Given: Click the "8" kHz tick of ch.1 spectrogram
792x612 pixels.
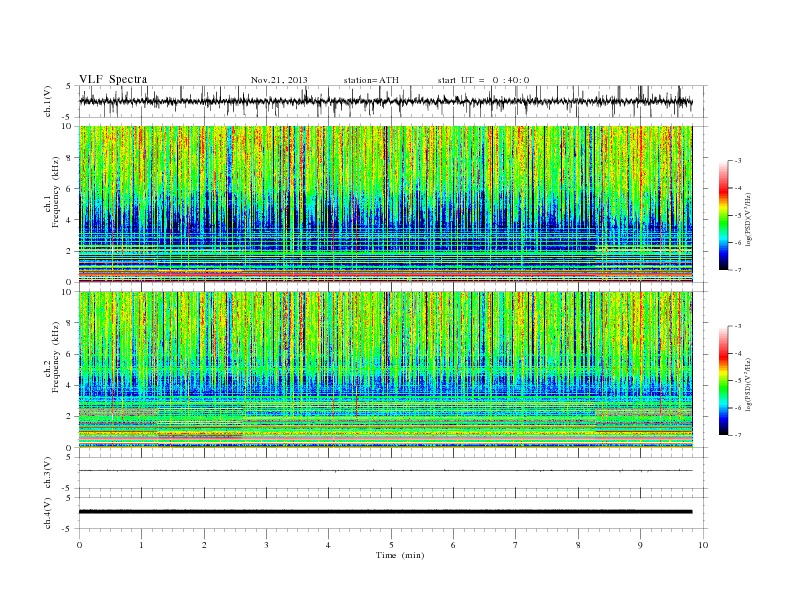Looking at the screenshot, I should tap(69, 158).
